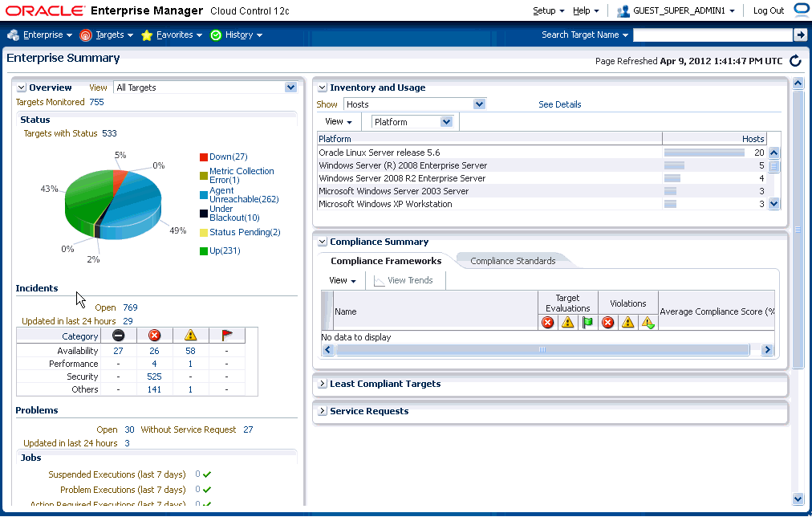The height and width of the screenshot is (517, 812).
Task: Click the page refresh icon
Action: [795, 60]
